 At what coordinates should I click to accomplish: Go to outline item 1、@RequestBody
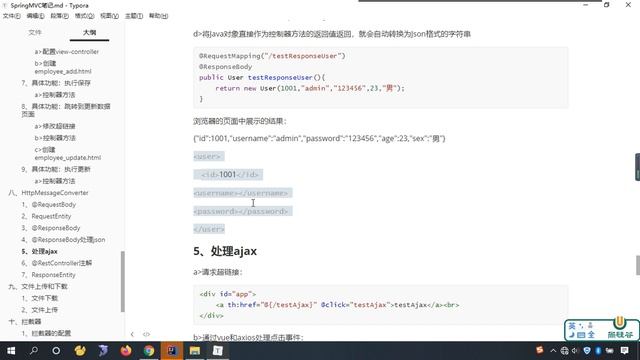tap(49, 204)
